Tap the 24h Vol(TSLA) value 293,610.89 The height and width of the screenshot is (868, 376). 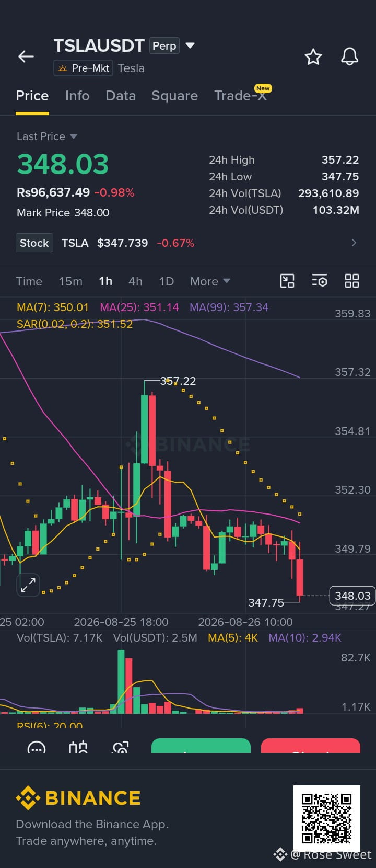click(328, 193)
